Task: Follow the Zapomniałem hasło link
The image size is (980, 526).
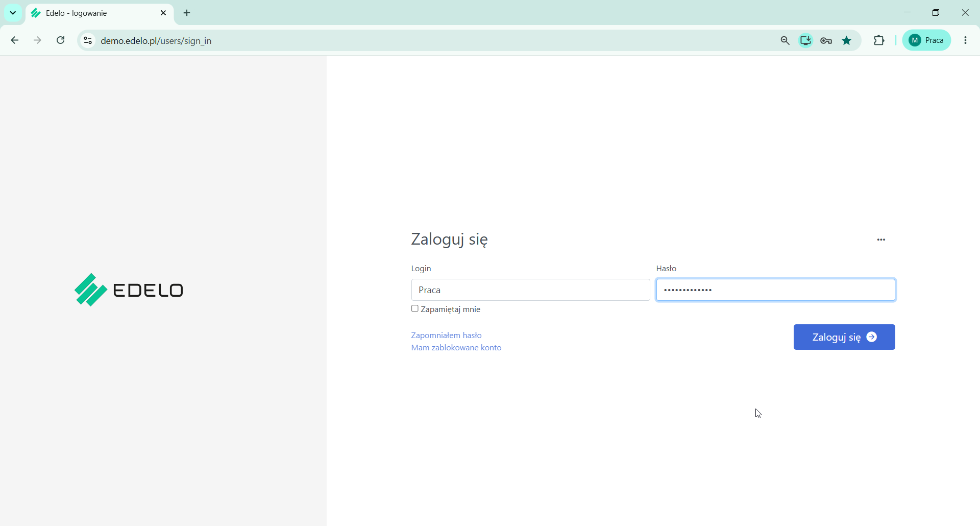Action: 447,336
